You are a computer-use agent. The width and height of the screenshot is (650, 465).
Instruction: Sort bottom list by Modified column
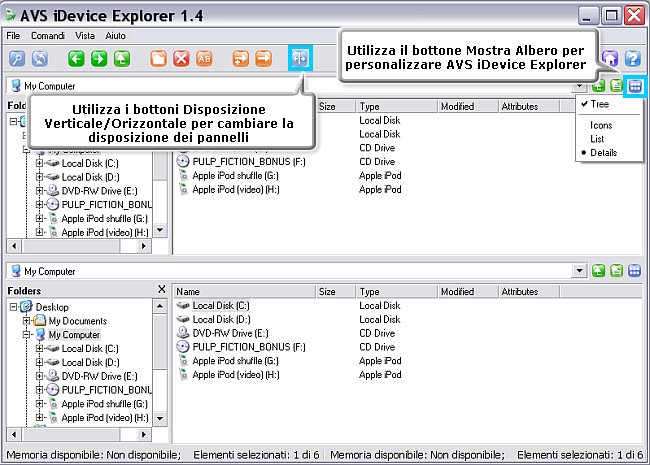[x=468, y=292]
